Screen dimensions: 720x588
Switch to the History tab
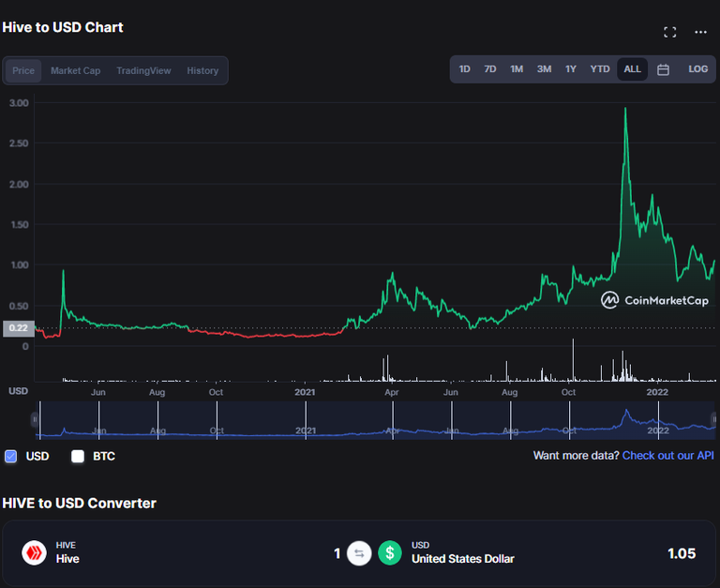(202, 70)
